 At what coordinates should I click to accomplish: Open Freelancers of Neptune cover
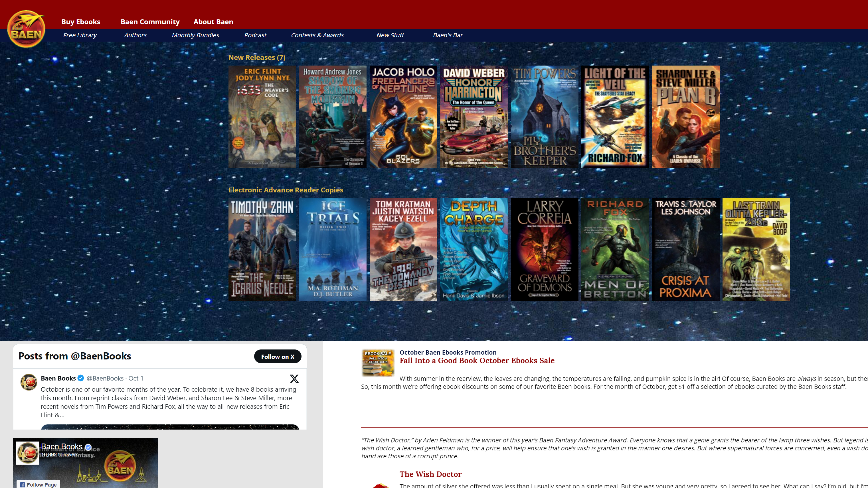(x=403, y=117)
